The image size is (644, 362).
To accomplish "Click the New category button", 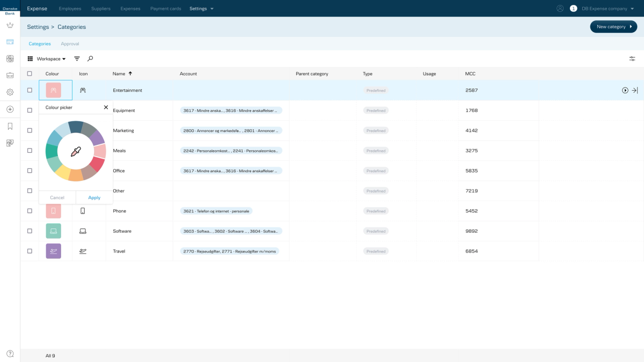I will pos(613,27).
